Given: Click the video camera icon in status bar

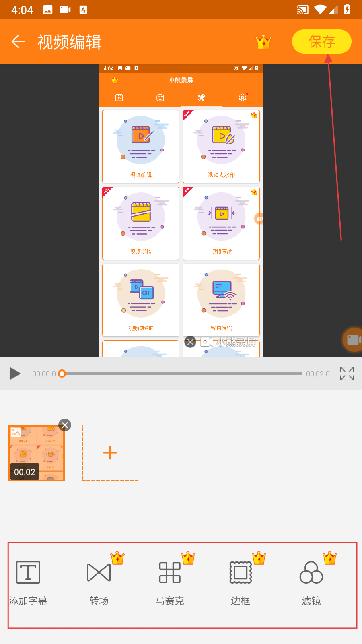Looking at the screenshot, I should (66, 10).
